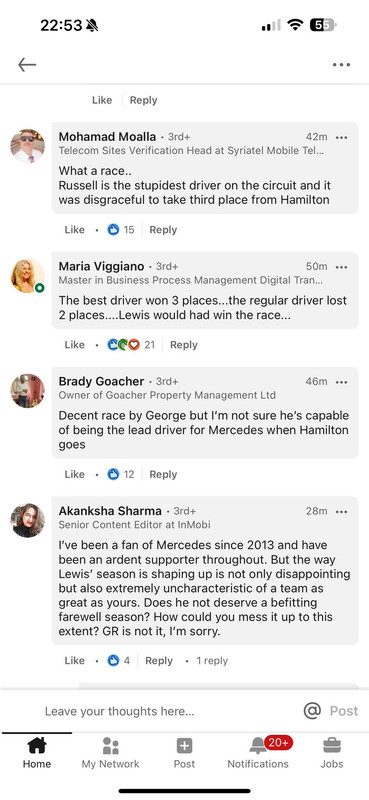This screenshot has height=800, width=369.
Task: Like Akanksha Sharma's comment
Action: (75, 661)
